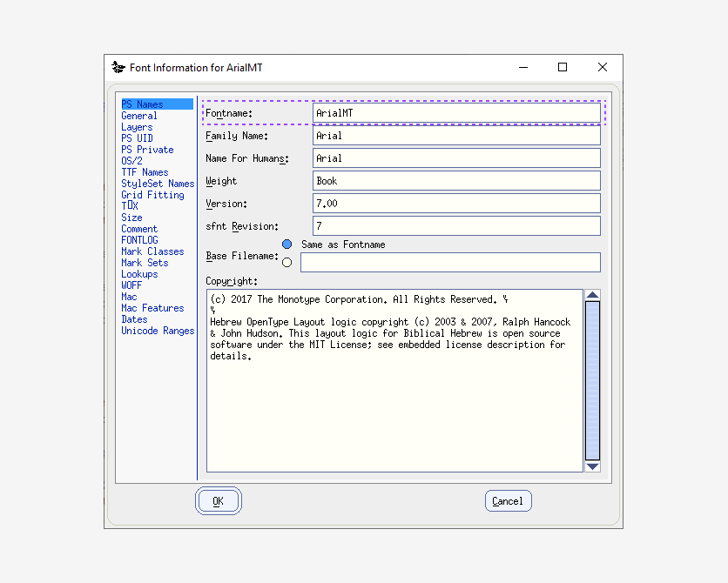Enable the Same as Fontname option

point(286,244)
